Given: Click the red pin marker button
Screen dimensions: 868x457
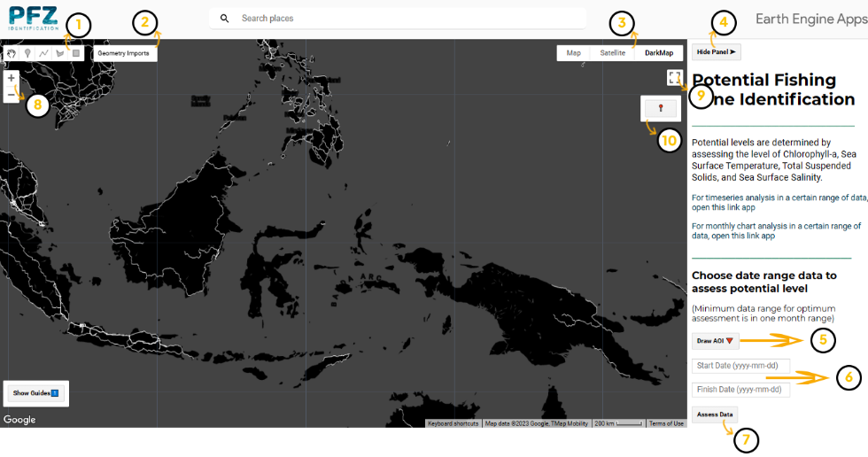Looking at the screenshot, I should point(660,108).
